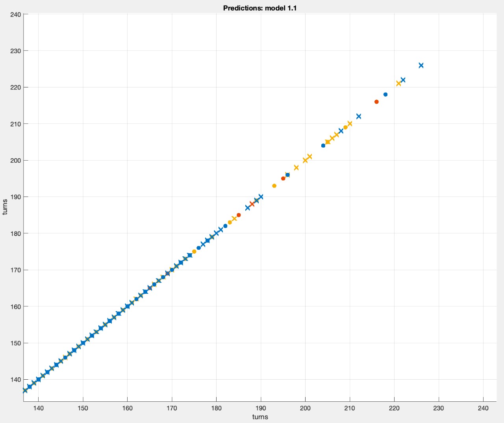Screen dimensions: 504x423
Task: Click x-axis tick label 160
Action: (x=127, y=408)
